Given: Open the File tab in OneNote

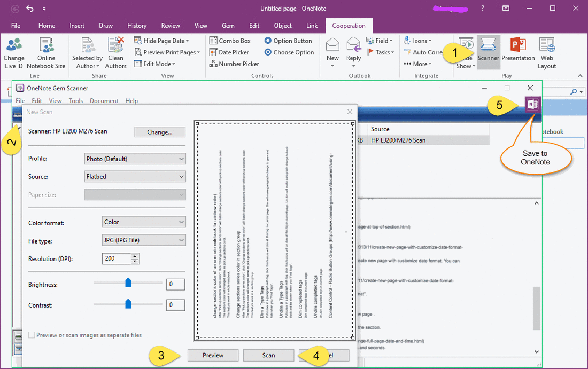Looking at the screenshot, I should (16, 26).
